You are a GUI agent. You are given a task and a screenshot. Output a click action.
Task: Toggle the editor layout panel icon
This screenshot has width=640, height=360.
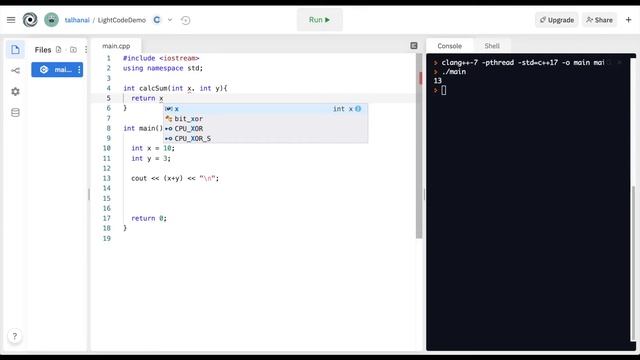point(413,46)
